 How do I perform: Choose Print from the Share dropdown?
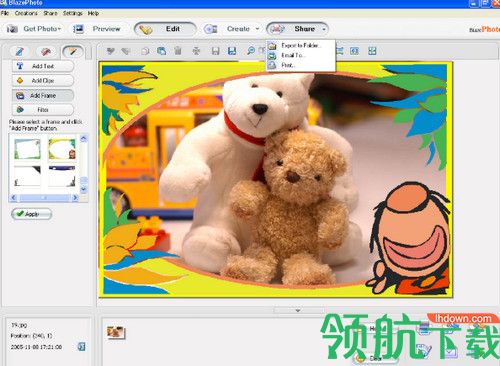tap(300, 65)
